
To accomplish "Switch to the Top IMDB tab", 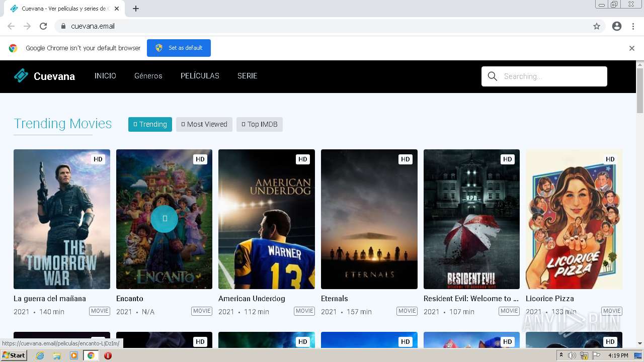I will pos(260,124).
